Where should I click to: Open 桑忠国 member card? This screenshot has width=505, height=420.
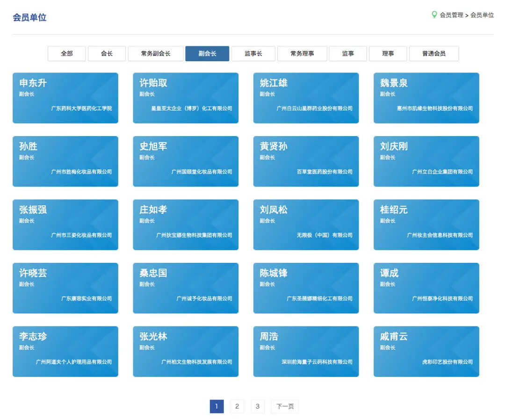pyautogui.click(x=186, y=288)
